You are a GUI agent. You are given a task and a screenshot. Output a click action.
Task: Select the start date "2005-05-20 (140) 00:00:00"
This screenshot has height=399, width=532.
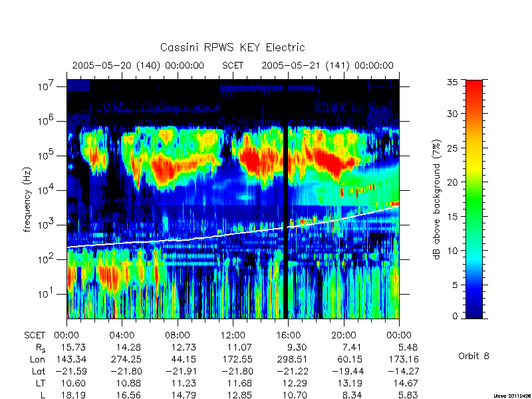point(138,65)
